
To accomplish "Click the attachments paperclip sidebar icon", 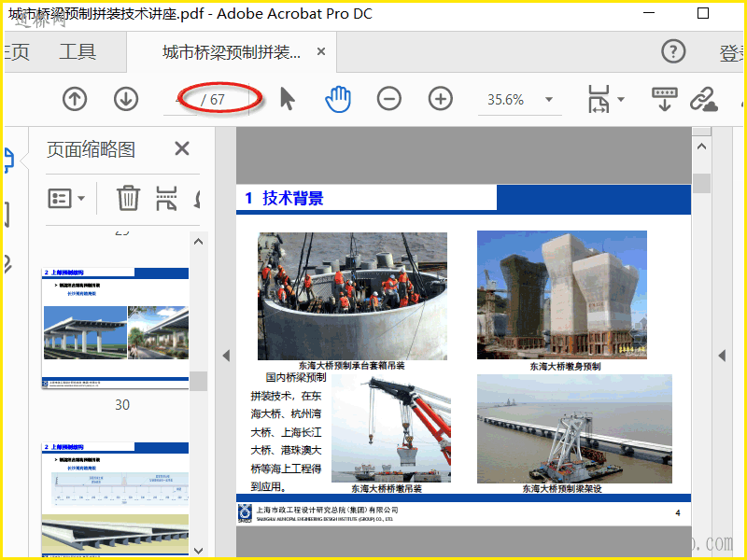I will 7,263.
